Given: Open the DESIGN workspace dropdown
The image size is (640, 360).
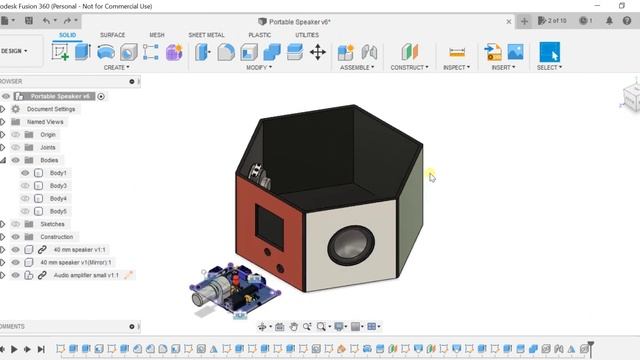Looking at the screenshot, I should point(15,51).
